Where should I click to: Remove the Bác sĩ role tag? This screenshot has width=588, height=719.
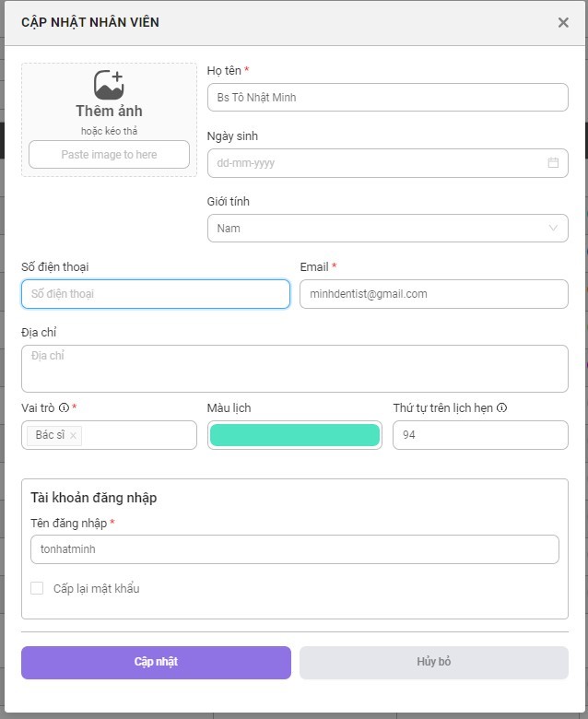(73, 436)
